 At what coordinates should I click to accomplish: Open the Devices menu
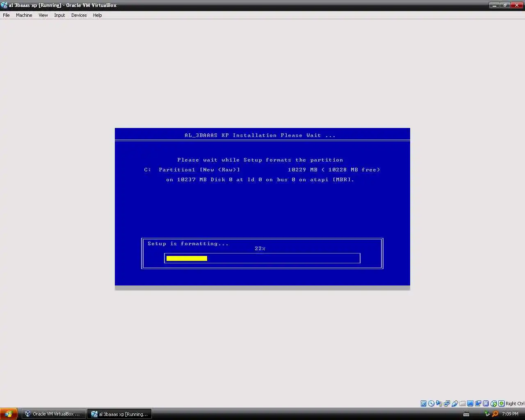79,15
